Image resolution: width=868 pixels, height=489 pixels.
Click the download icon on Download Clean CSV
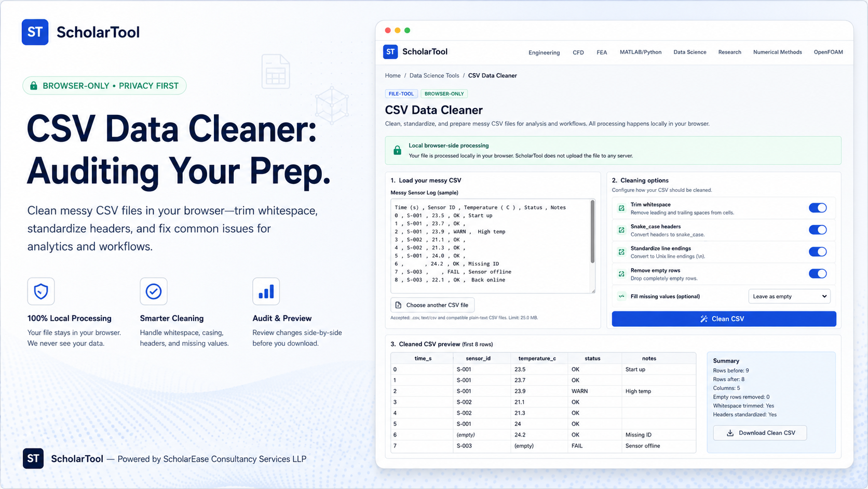coord(730,433)
